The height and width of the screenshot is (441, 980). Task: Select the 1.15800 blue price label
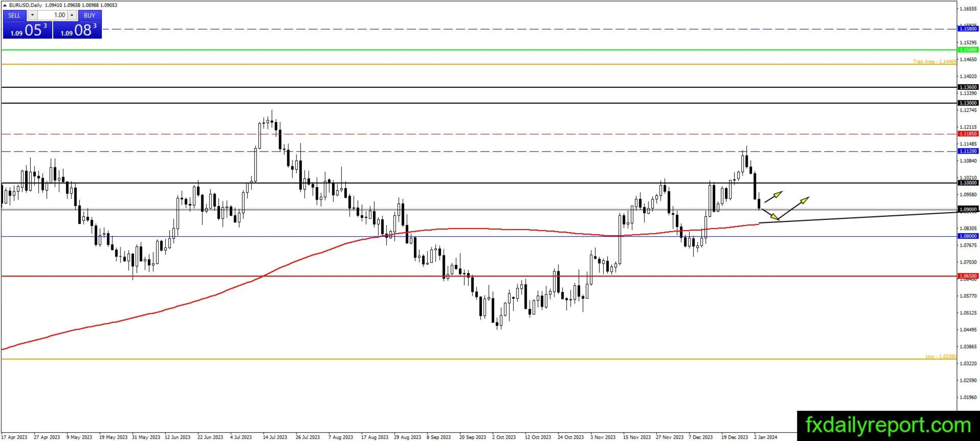pyautogui.click(x=968, y=29)
